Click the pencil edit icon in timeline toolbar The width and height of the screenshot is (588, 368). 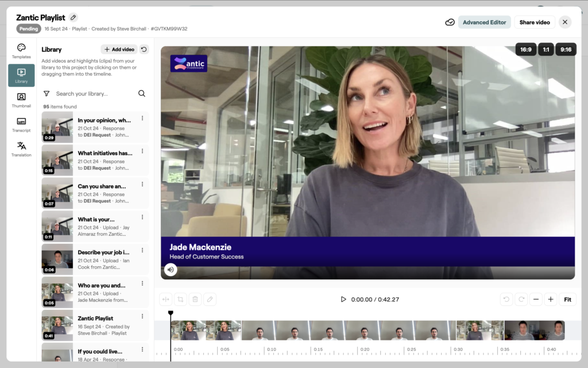coord(210,299)
